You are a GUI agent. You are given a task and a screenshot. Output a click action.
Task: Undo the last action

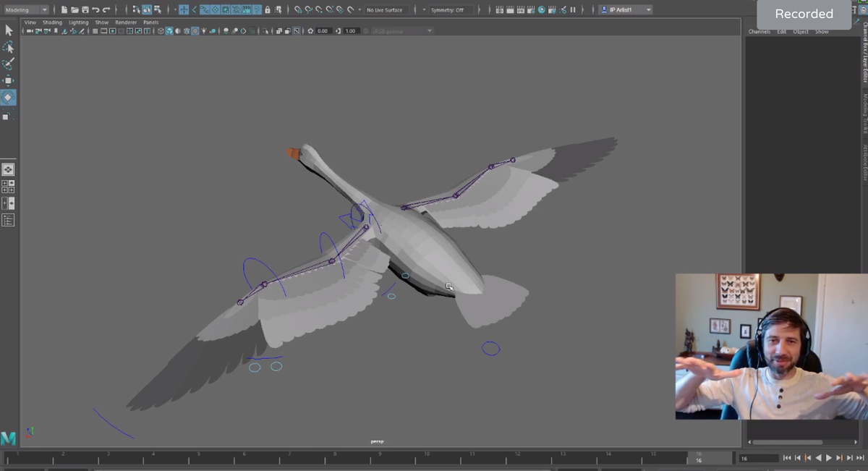[x=95, y=9]
